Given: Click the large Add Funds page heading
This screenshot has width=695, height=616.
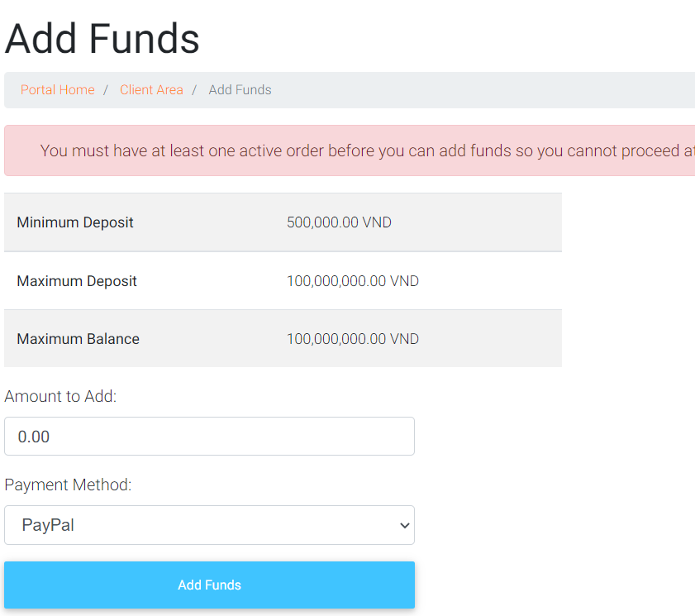Looking at the screenshot, I should [102, 38].
